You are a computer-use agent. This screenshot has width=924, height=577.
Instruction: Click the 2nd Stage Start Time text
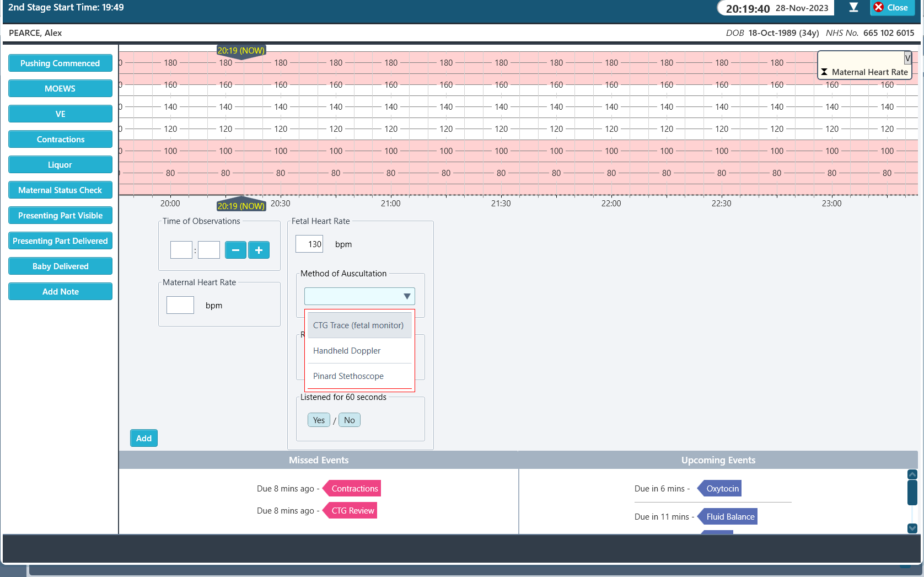[x=66, y=7]
